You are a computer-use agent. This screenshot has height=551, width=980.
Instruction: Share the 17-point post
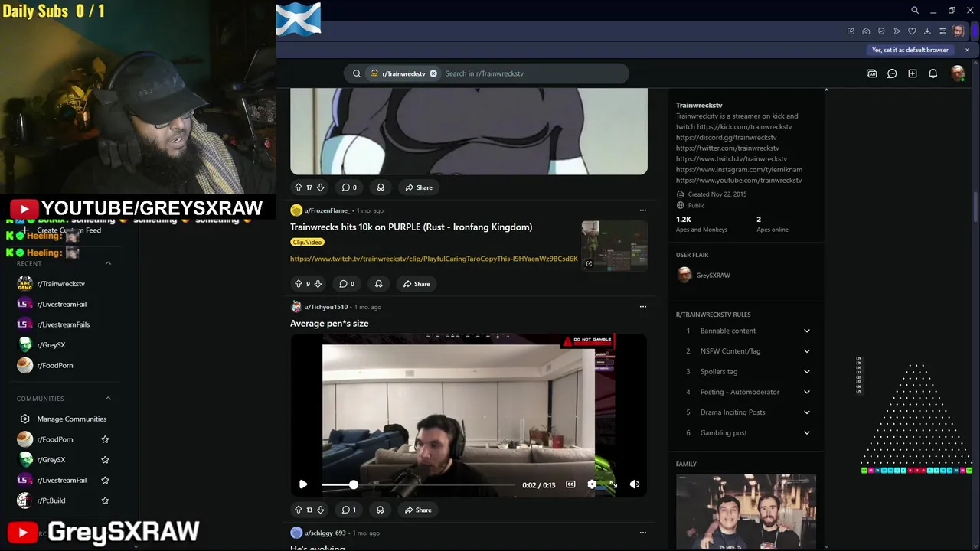coord(419,187)
